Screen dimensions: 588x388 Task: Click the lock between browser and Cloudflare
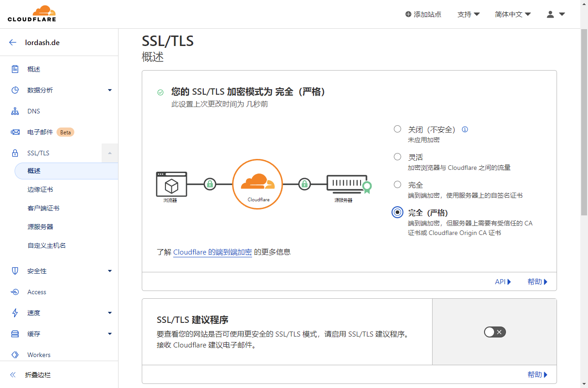coord(210,184)
